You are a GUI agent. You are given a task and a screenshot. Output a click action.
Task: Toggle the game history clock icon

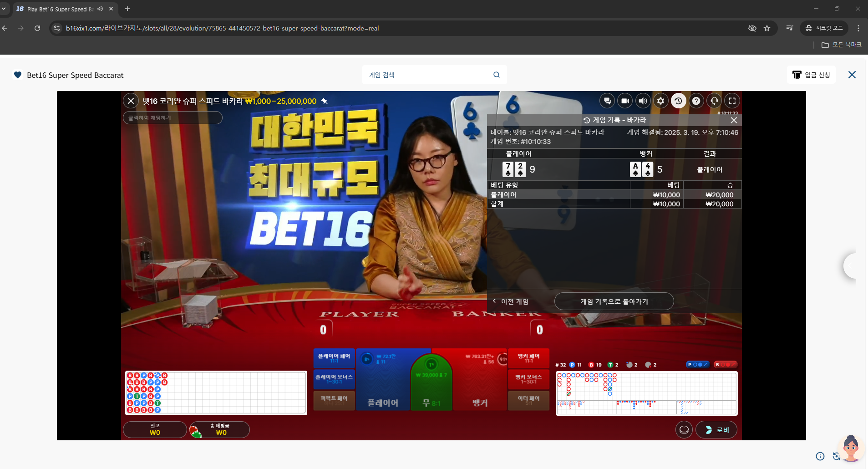[678, 101]
